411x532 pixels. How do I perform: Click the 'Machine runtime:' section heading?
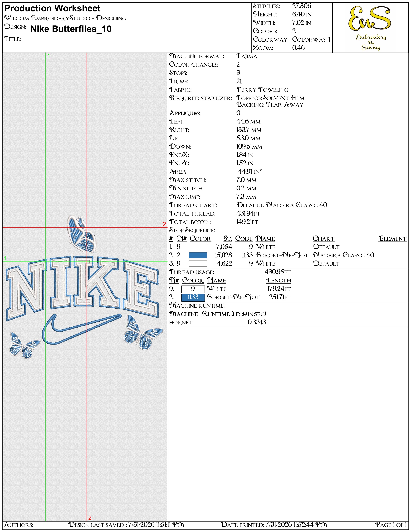click(x=197, y=305)
